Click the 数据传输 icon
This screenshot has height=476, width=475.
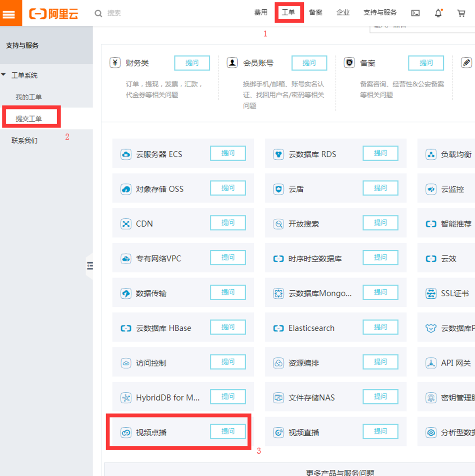[126, 293]
